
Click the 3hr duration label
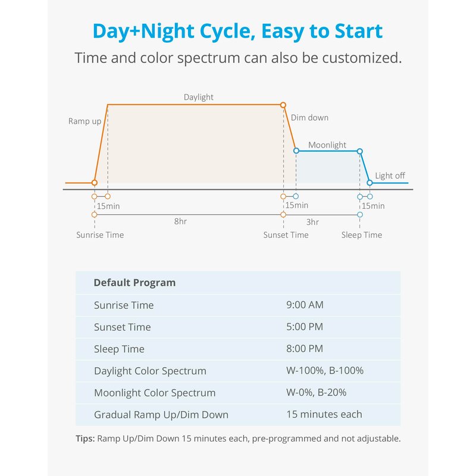[x=312, y=222]
